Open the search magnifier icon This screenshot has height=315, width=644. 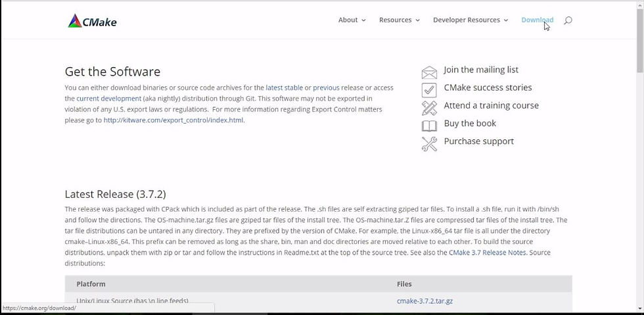click(x=568, y=20)
